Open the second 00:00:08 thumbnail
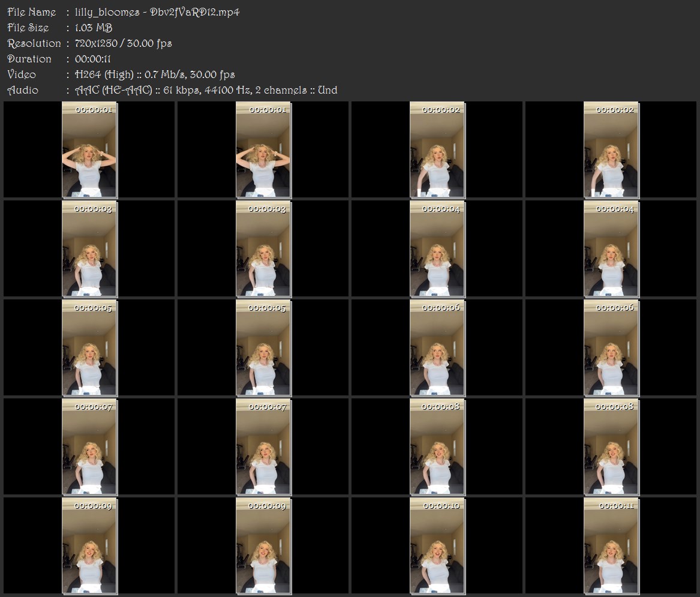700x597 pixels. [612, 447]
